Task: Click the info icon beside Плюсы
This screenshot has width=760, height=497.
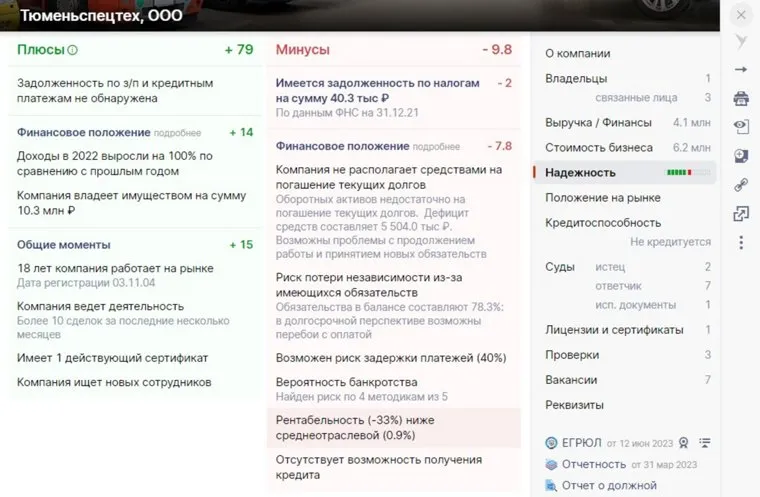Action: [72, 50]
